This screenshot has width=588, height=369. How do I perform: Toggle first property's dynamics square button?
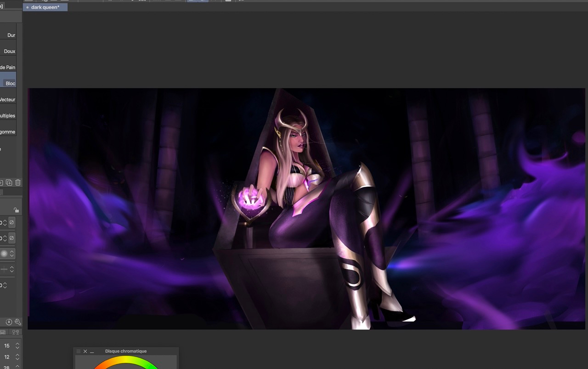12,222
